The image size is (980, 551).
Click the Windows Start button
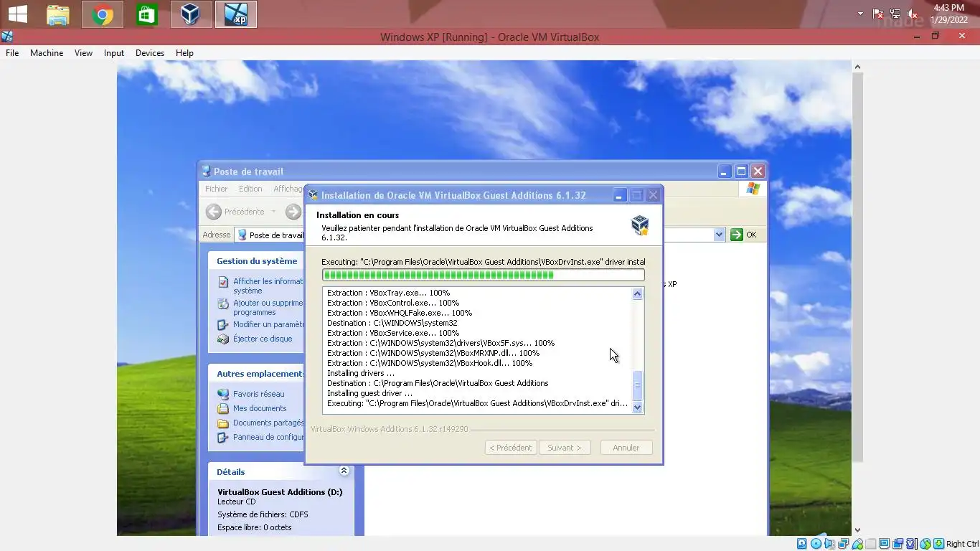[x=18, y=14]
